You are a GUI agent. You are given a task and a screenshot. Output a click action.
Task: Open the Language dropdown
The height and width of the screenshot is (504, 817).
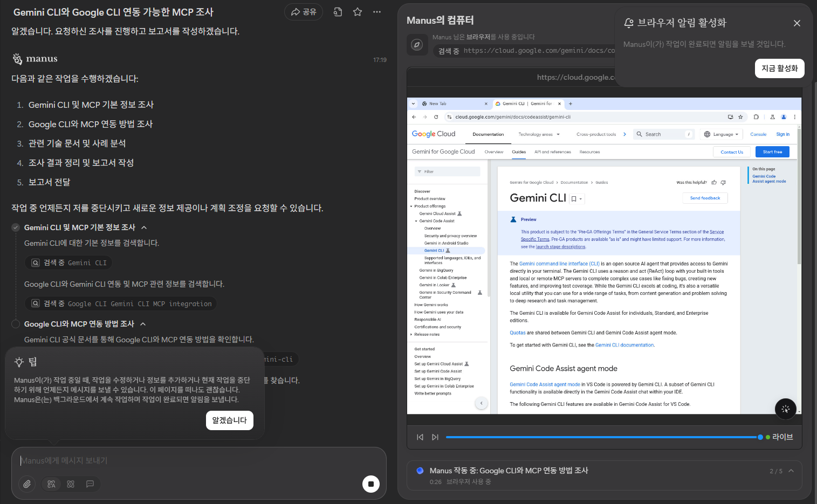pos(722,134)
